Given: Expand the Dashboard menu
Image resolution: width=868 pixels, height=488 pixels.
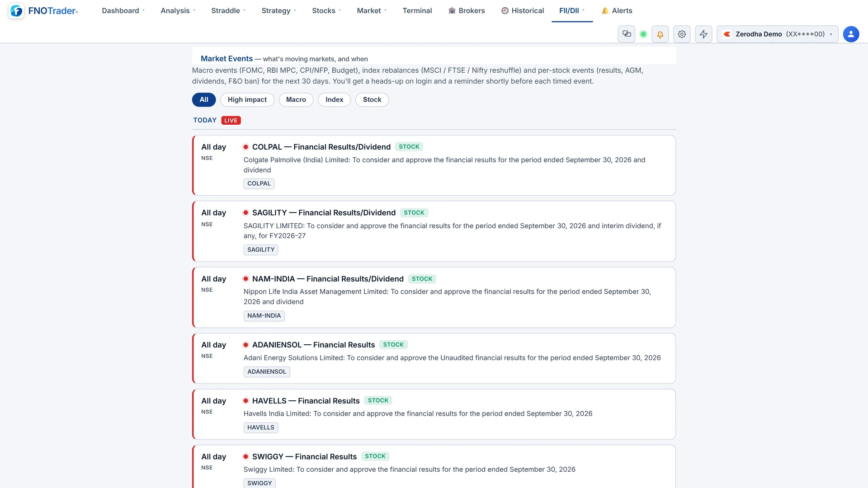Looking at the screenshot, I should point(123,10).
